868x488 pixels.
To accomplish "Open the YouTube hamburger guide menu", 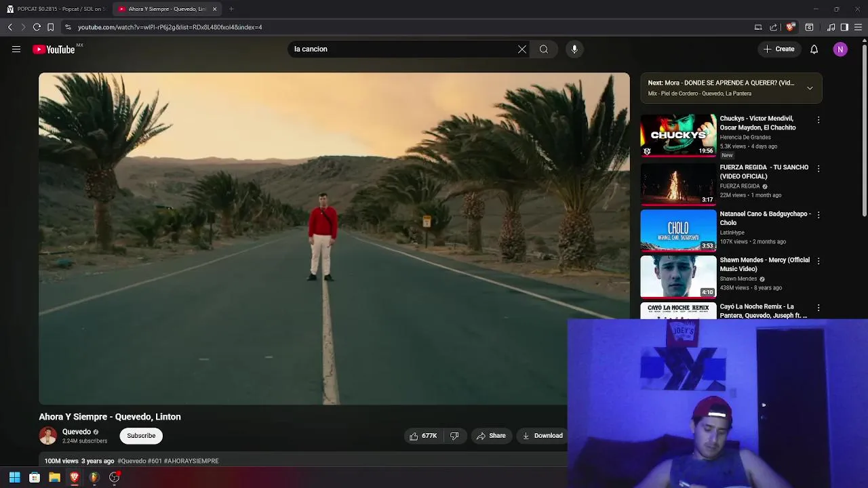I will tap(16, 49).
